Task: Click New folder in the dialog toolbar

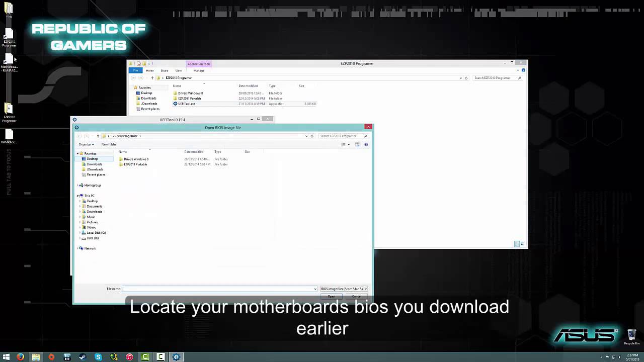Action: (x=109, y=144)
